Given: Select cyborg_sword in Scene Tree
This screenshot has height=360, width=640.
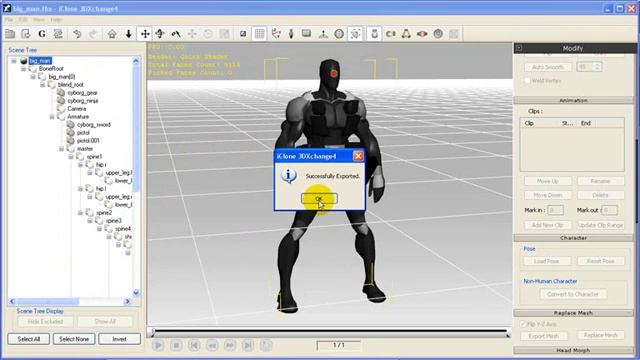Looking at the screenshot, I should (x=94, y=124).
